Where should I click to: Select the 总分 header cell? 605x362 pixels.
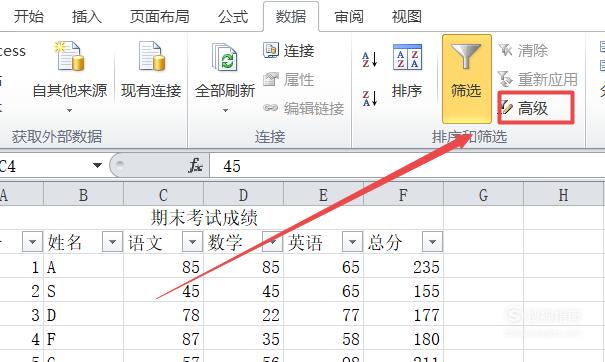click(403, 242)
